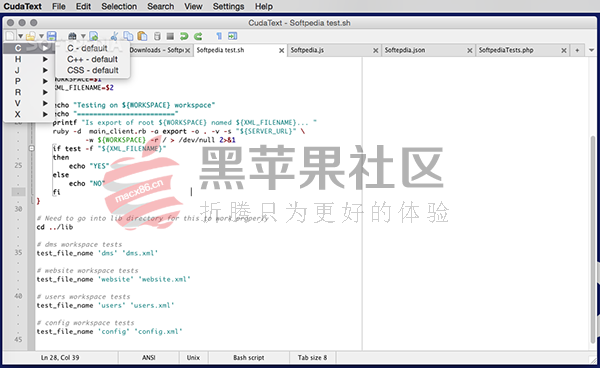Open the Search menu
This screenshot has height=368, width=600.
point(161,7)
